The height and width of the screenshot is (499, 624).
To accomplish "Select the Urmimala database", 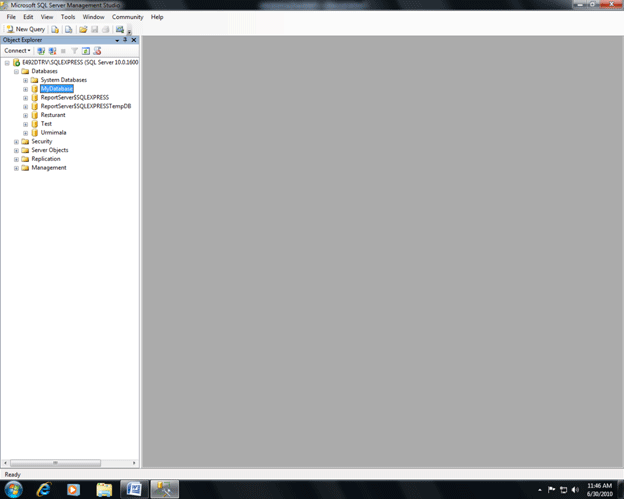I will [x=53, y=133].
